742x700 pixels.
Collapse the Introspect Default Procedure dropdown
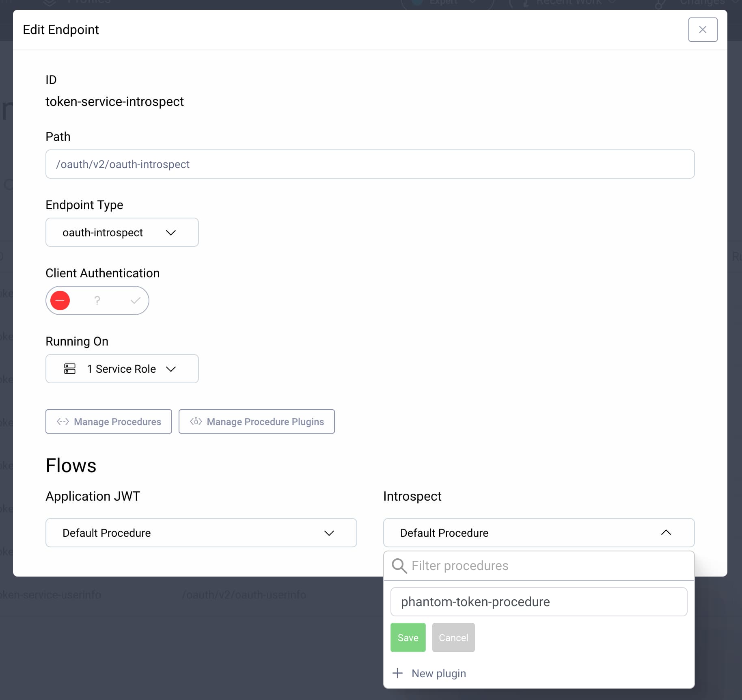coord(667,533)
